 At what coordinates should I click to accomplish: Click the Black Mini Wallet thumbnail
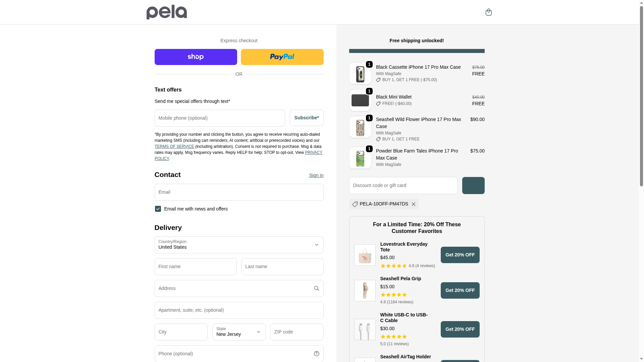coord(360,100)
